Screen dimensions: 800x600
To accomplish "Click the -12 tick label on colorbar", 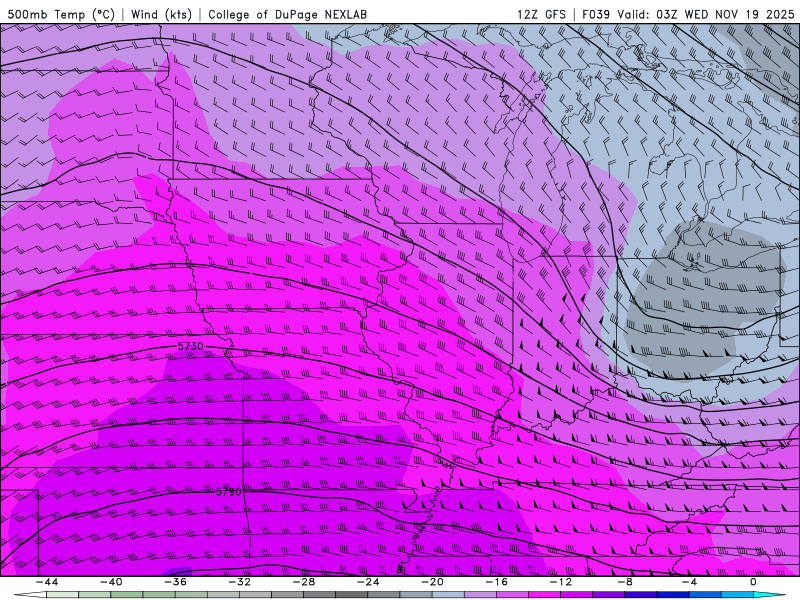I will tap(561, 582).
